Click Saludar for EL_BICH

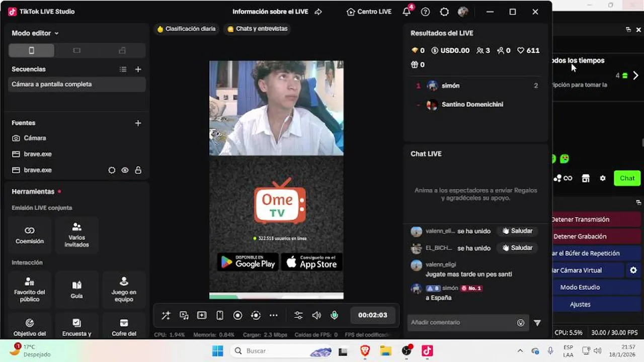pyautogui.click(x=517, y=248)
